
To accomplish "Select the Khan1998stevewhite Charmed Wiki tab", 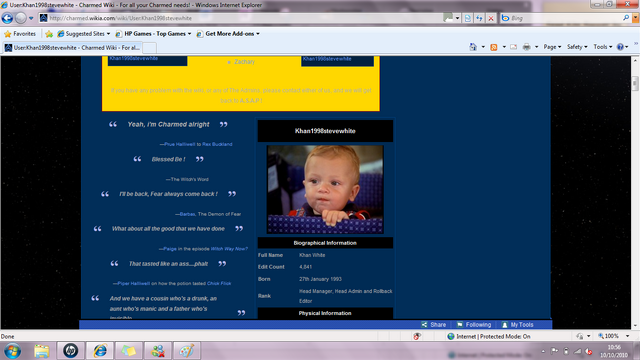I will click(73, 48).
